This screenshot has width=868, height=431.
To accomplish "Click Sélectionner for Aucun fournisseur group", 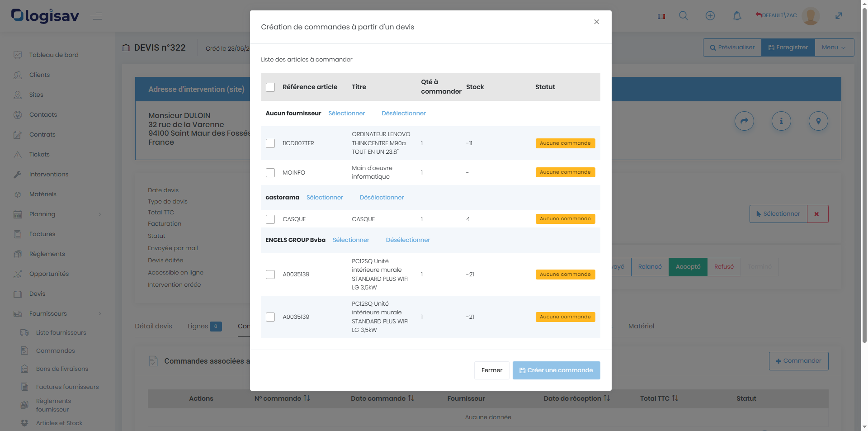I will click(347, 114).
